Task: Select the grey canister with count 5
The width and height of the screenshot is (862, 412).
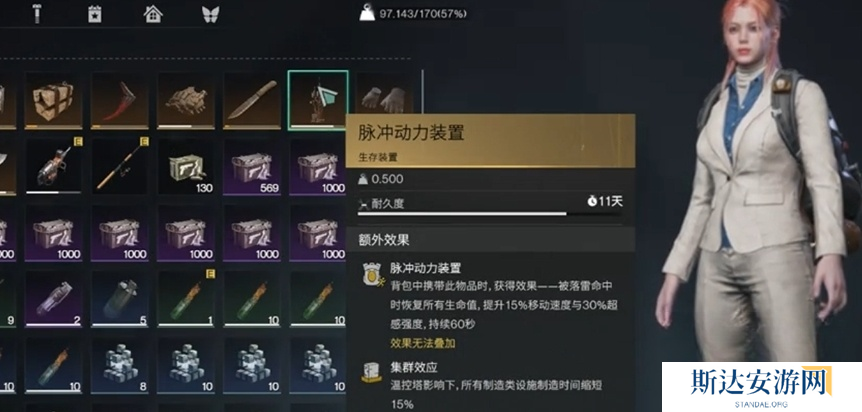Action: tap(120, 298)
